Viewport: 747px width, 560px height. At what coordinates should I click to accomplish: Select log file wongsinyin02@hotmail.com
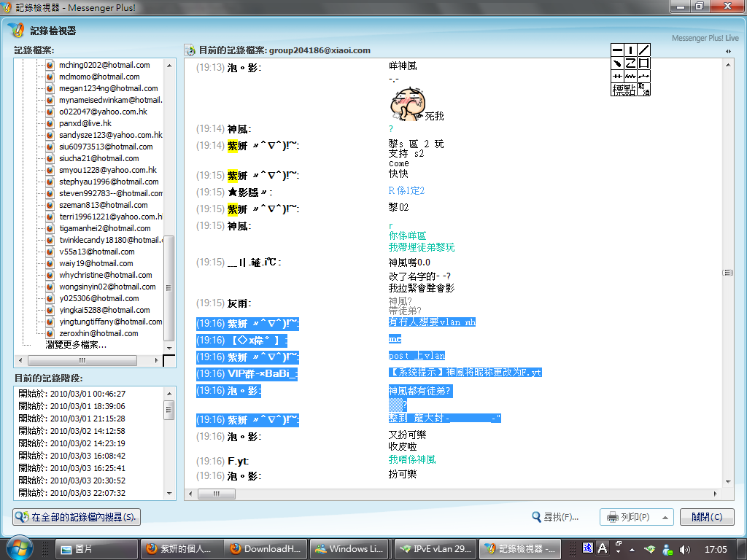107,287
